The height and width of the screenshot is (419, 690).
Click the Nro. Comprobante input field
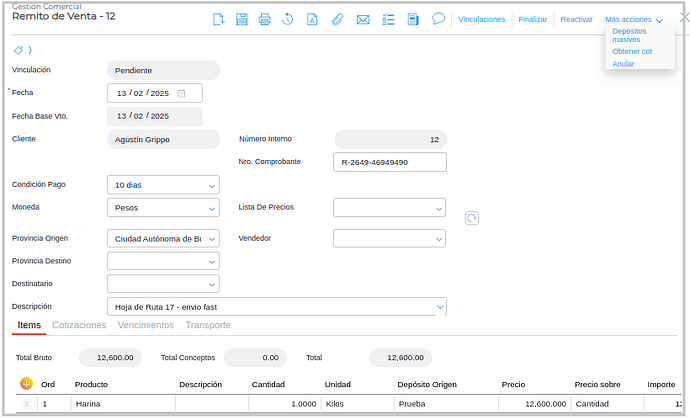pos(390,162)
